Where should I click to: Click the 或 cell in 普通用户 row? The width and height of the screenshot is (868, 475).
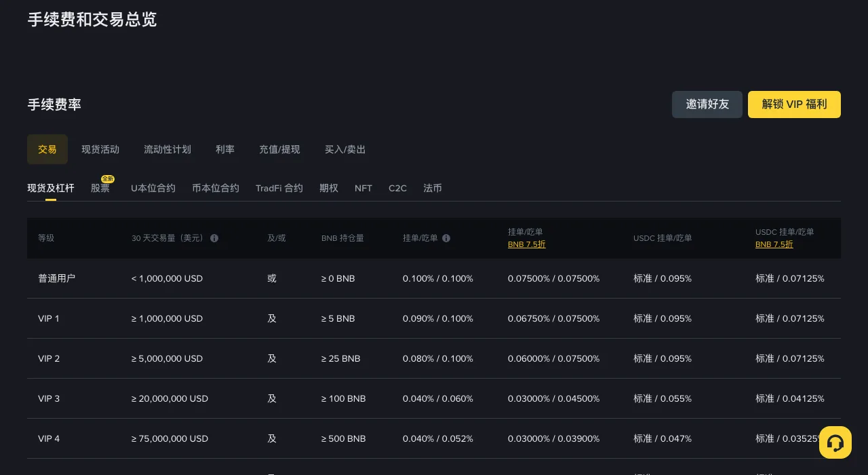(272, 278)
